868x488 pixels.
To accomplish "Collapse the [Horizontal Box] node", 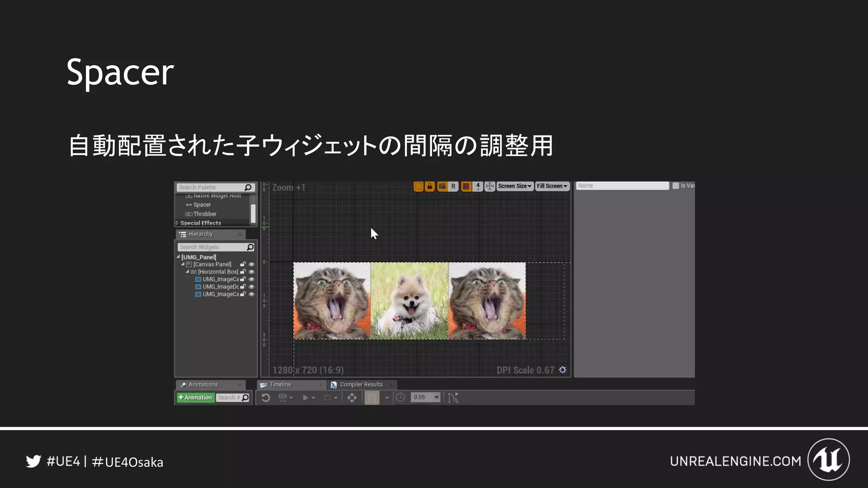I will point(187,272).
